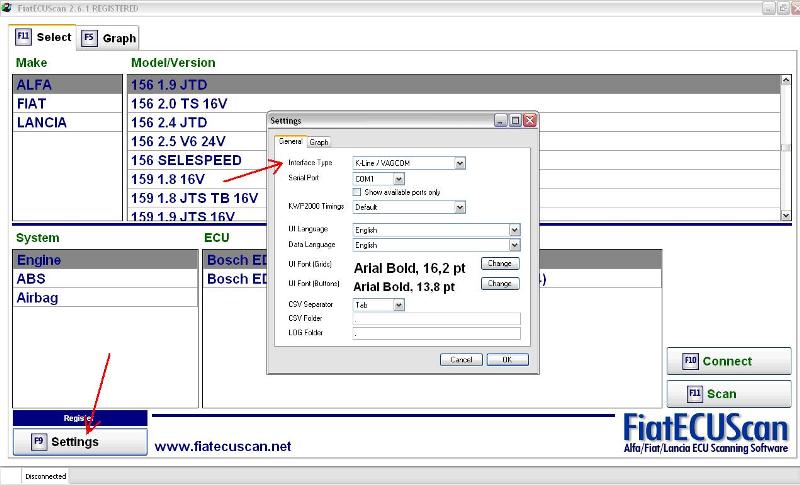Confirm settings with OK button
800x485 pixels.
pos(508,360)
